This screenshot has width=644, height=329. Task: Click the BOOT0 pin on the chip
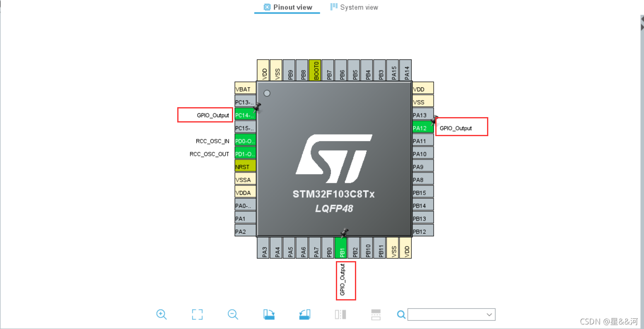[x=315, y=70]
